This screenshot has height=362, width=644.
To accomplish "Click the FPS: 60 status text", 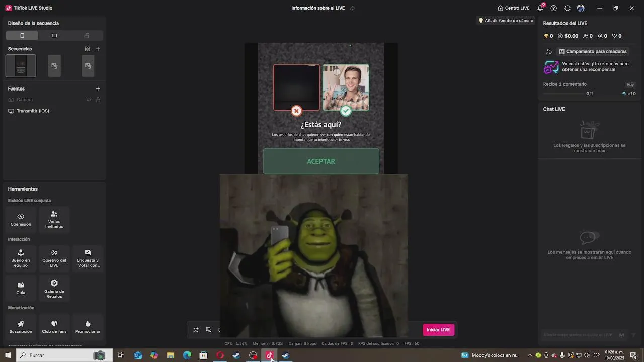I will pos(412,343).
